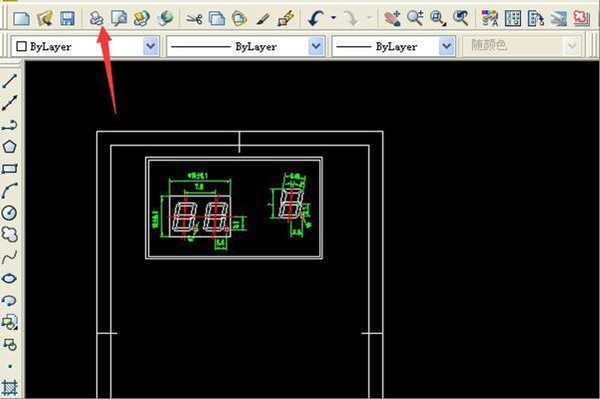Click the Plot printer icon
Screen dimensions: 600x399
pyautogui.click(x=97, y=18)
